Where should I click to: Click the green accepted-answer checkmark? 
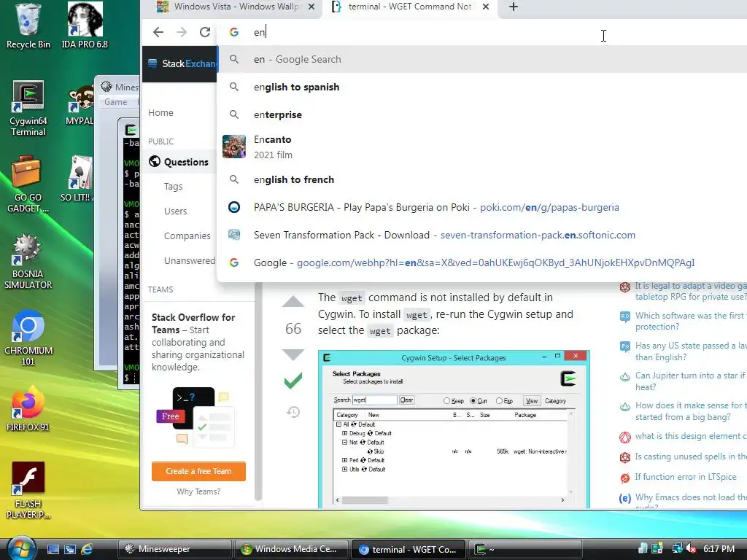293,381
